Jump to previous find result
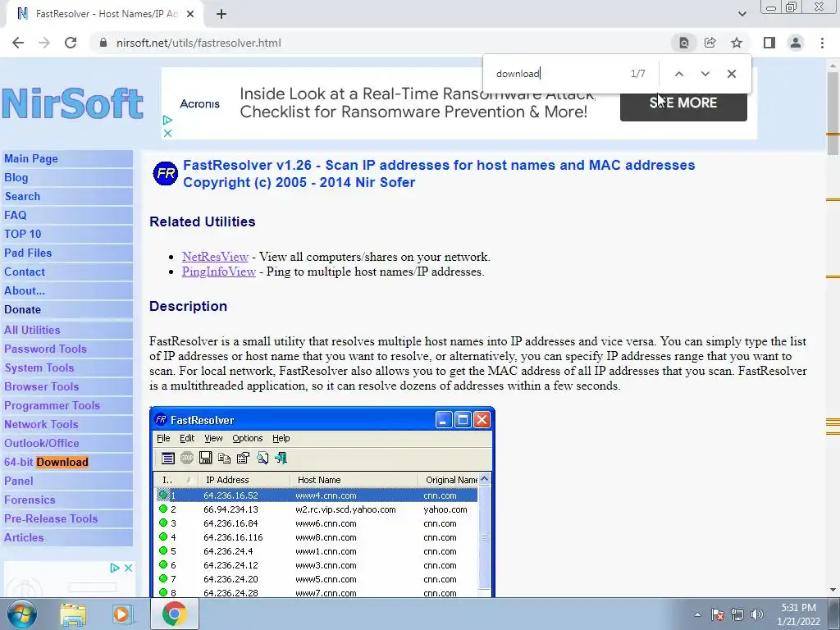Viewport: 840px width, 630px height. (x=678, y=74)
